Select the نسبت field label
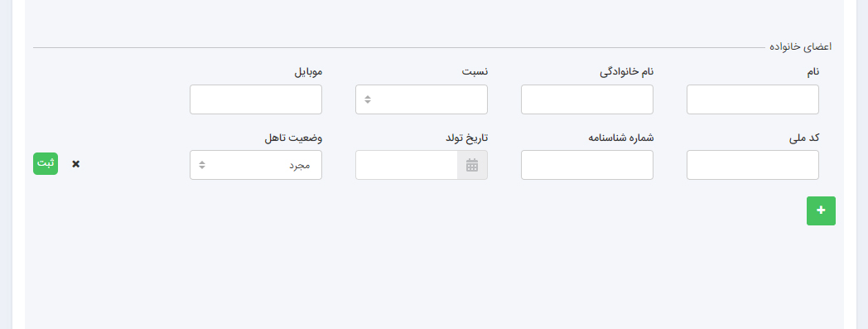The height and width of the screenshot is (329, 868). 475,72
